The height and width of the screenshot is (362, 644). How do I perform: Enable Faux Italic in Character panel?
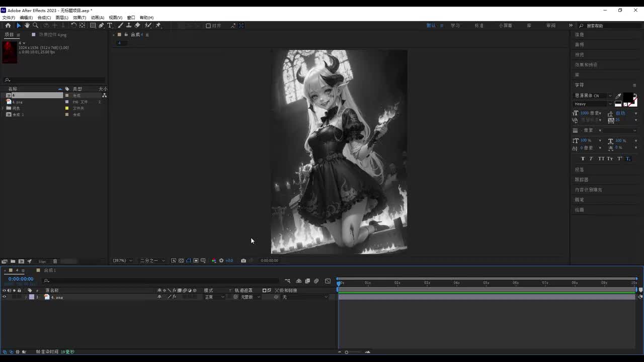pos(591,159)
